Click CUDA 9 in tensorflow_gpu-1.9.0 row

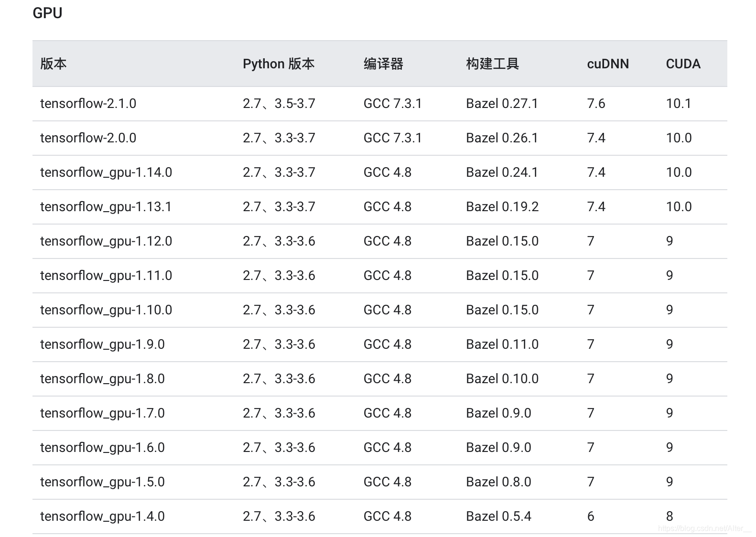click(670, 344)
